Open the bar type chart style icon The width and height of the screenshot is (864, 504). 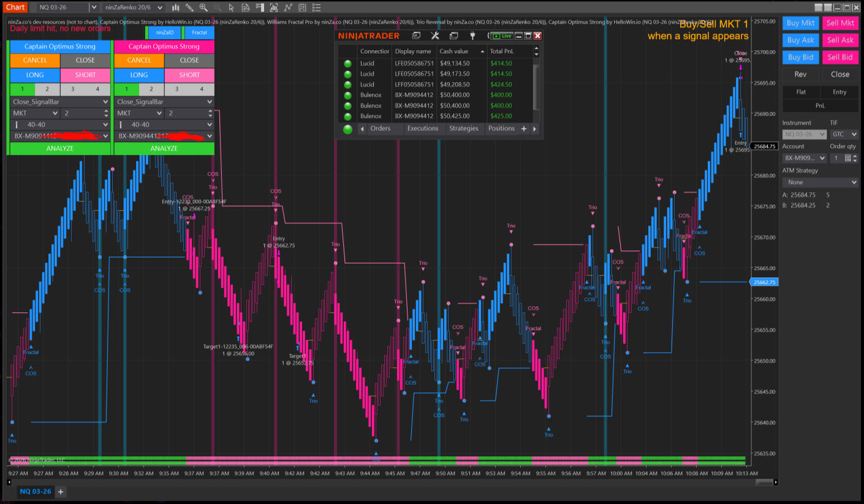tap(176, 7)
